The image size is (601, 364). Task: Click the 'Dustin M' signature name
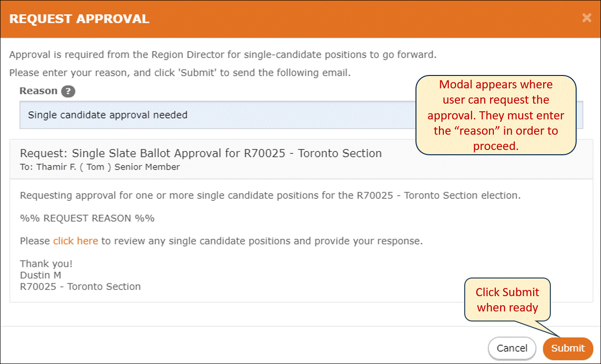click(41, 275)
